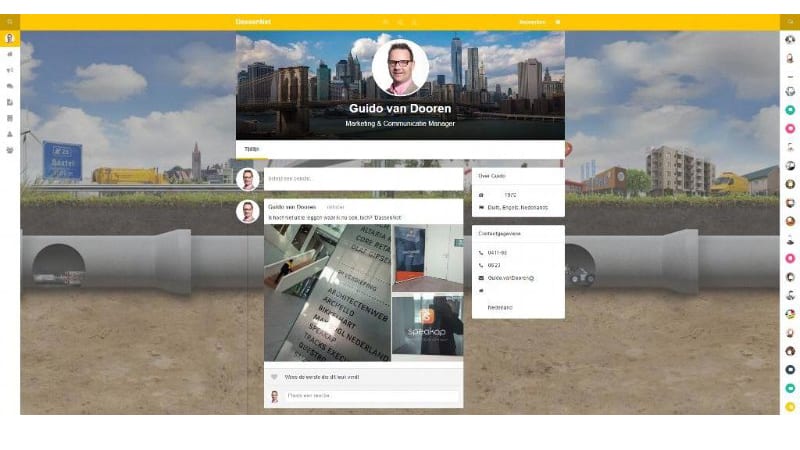Image resolution: width=800 pixels, height=450 pixels.
Task: Click Guido's round profile picture in header
Action: [x=400, y=67]
